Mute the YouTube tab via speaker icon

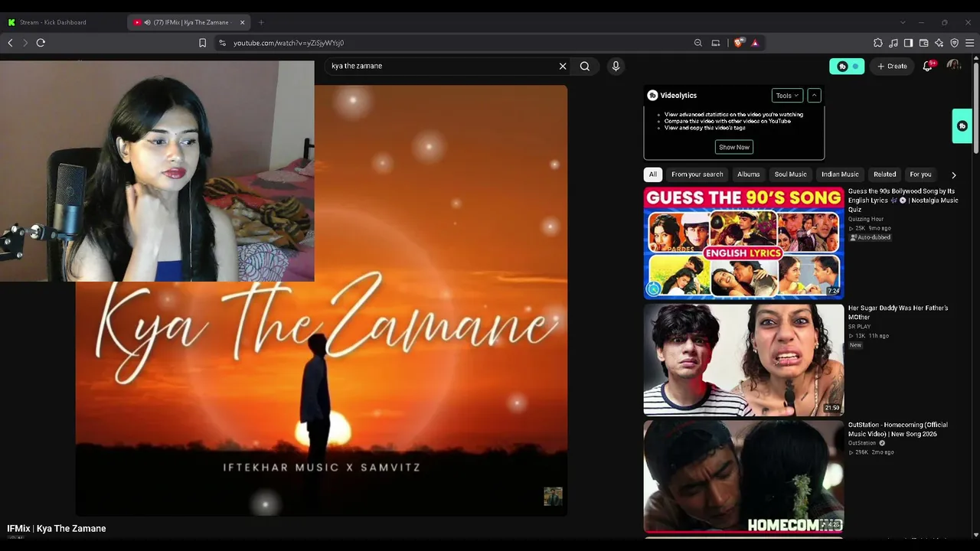click(x=147, y=22)
